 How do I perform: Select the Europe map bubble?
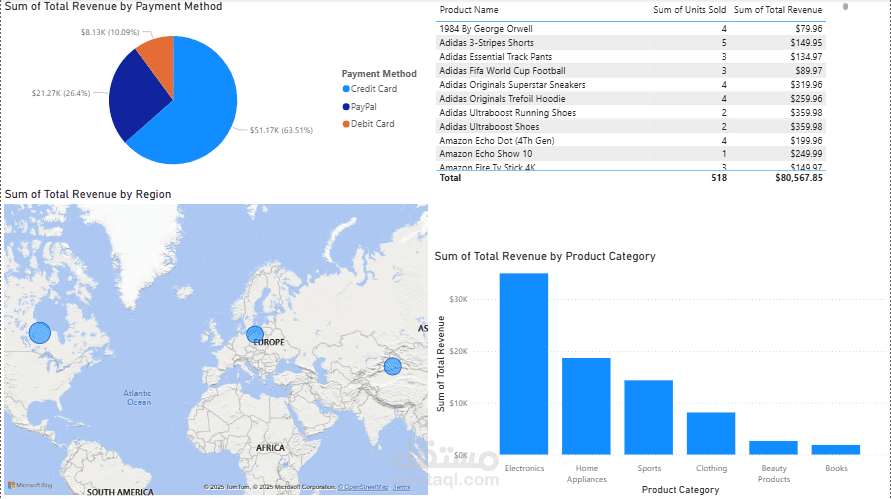255,334
